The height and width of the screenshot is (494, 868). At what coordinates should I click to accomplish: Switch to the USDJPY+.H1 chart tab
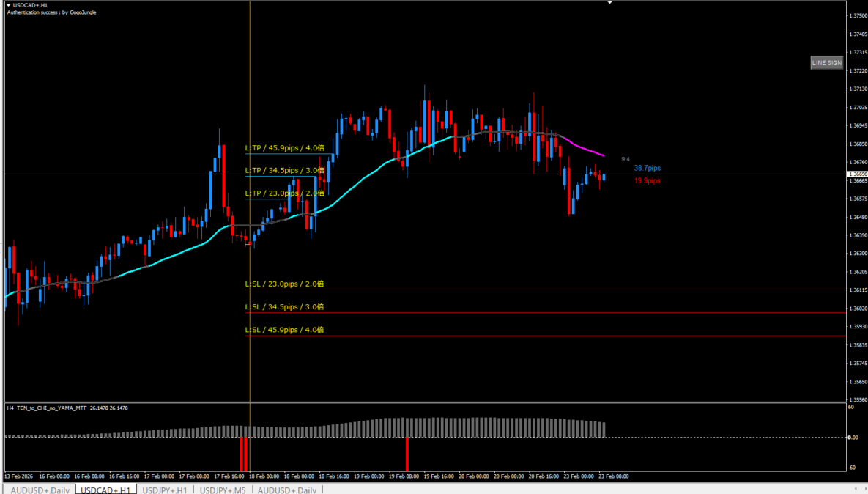[x=165, y=490]
